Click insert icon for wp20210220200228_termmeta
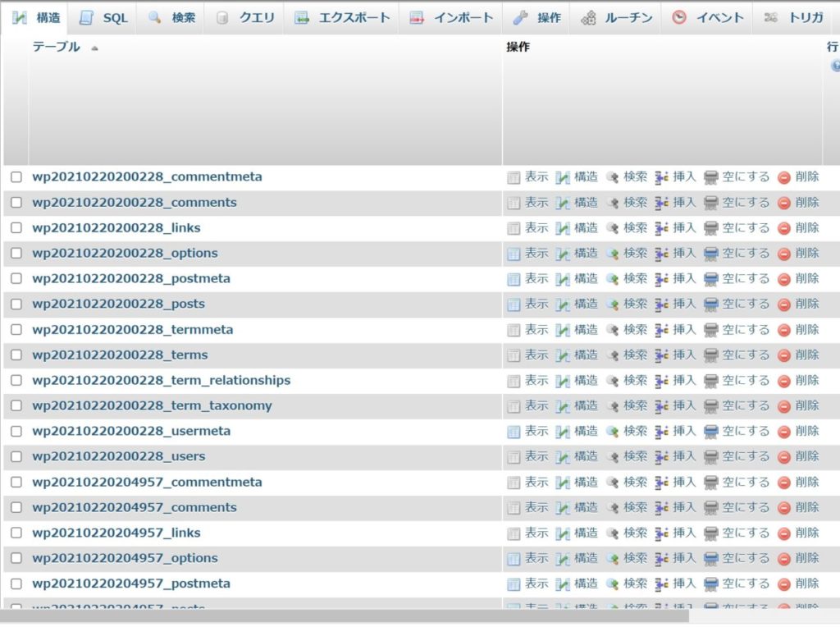This screenshot has height=627, width=840. (x=662, y=330)
